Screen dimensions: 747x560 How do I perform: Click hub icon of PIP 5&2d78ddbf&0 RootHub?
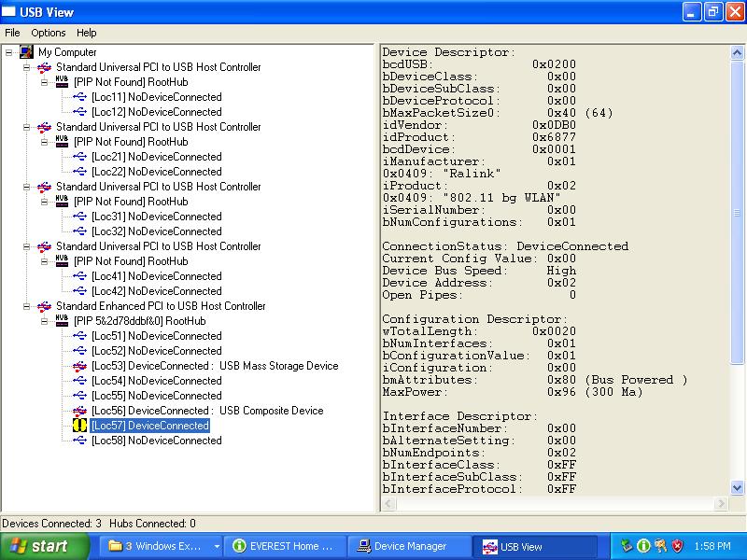62,320
